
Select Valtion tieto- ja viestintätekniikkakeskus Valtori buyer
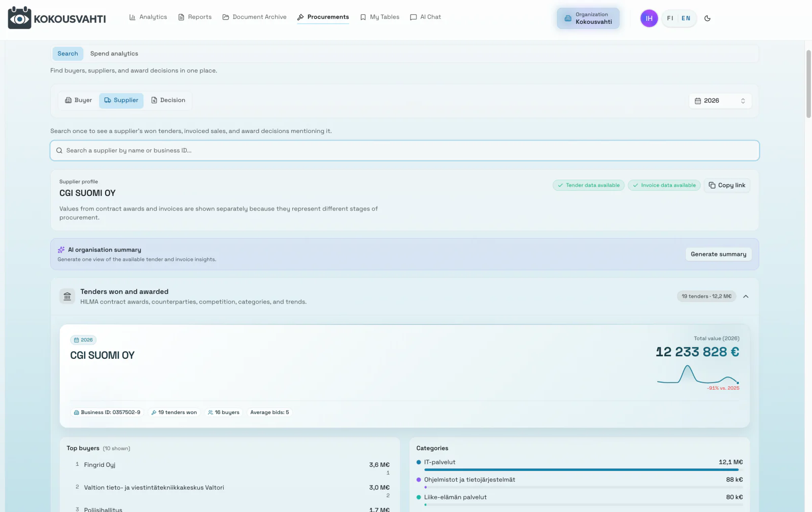(232, 491)
